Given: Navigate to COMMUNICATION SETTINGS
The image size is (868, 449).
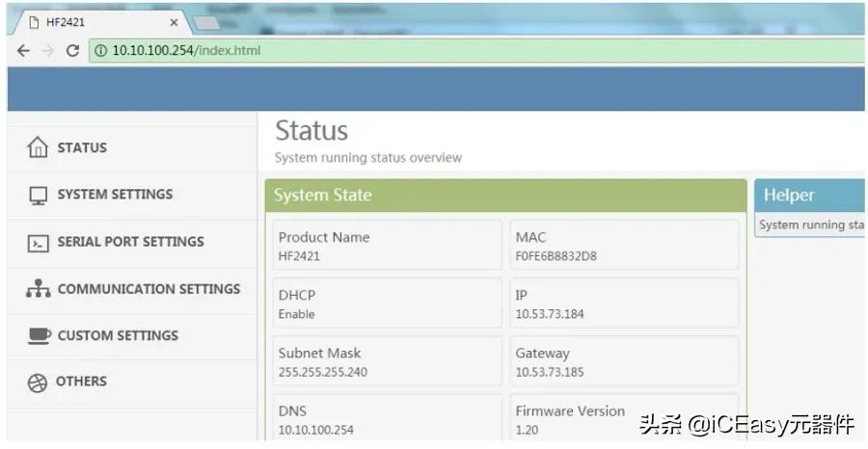Looking at the screenshot, I should (x=132, y=289).
